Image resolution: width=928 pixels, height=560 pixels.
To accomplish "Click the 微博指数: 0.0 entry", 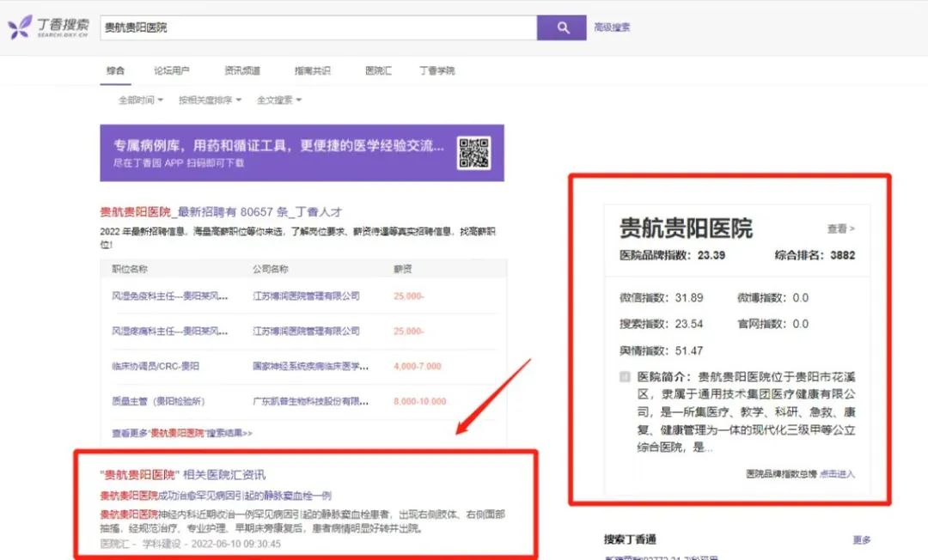I will click(773, 297).
